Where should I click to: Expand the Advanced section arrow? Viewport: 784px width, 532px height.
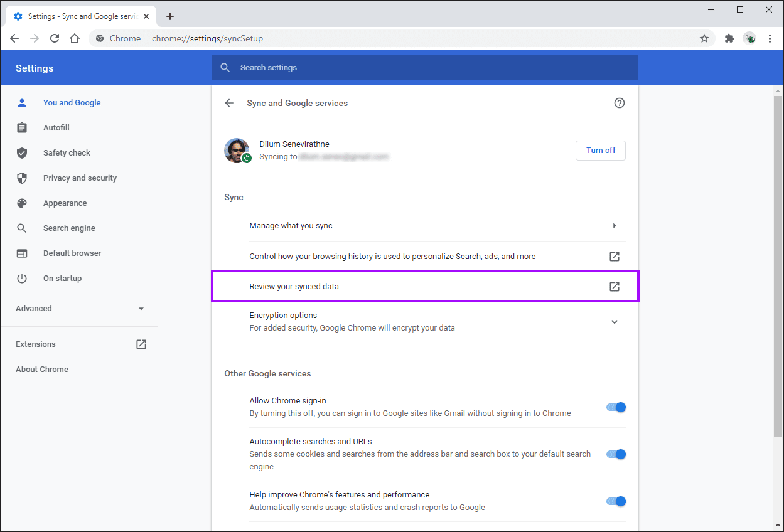click(x=141, y=309)
